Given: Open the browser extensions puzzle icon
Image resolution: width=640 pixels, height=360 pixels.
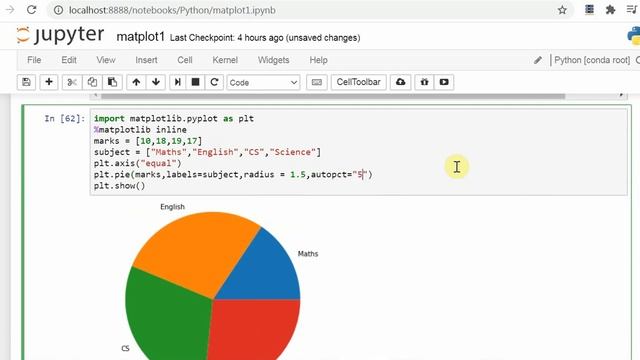Looking at the screenshot, I should point(611,10).
